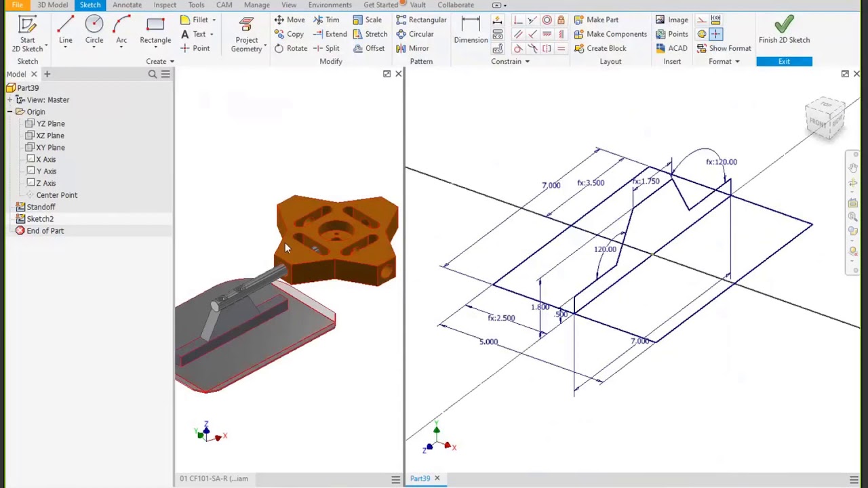Select the Line sketch tool
The height and width of the screenshot is (488, 868).
coord(65,31)
